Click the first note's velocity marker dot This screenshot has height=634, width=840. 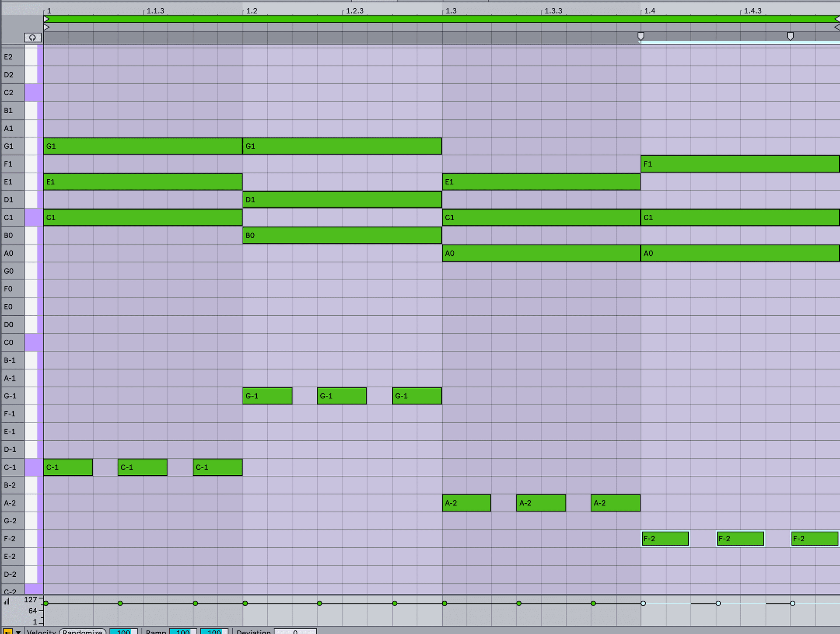click(45, 603)
